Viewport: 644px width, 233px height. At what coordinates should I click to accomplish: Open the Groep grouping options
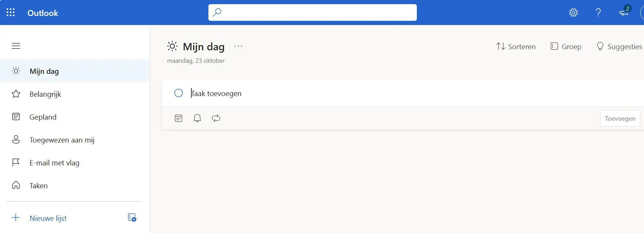coord(566,46)
